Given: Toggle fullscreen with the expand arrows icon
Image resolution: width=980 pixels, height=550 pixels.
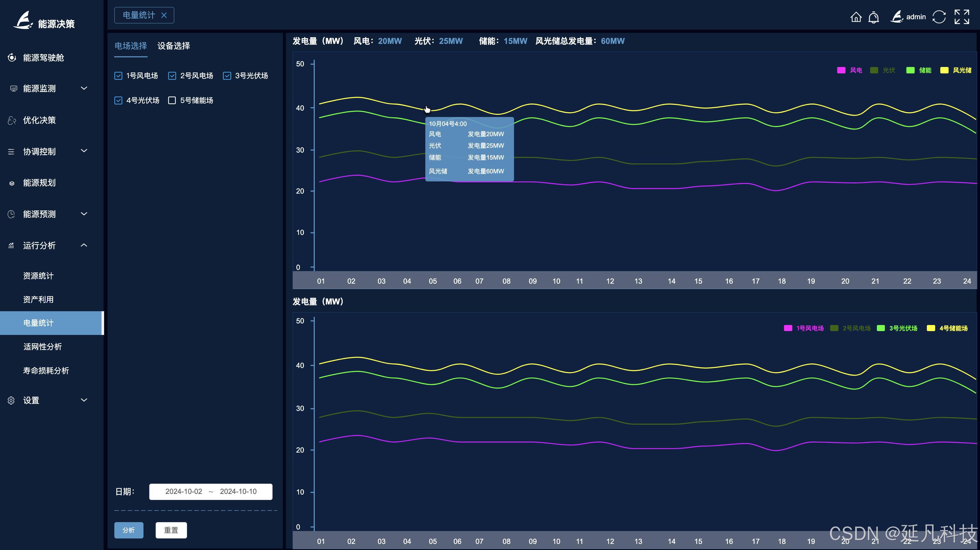Looking at the screenshot, I should 961,17.
